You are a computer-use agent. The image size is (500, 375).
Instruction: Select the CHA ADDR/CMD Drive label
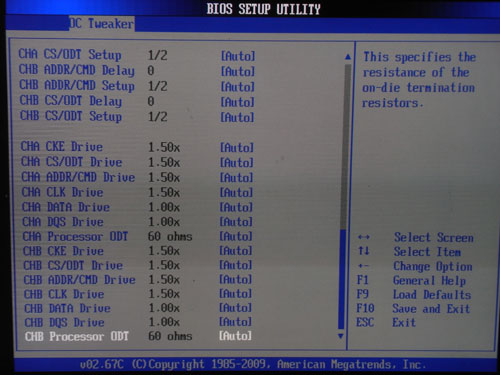coord(78,177)
